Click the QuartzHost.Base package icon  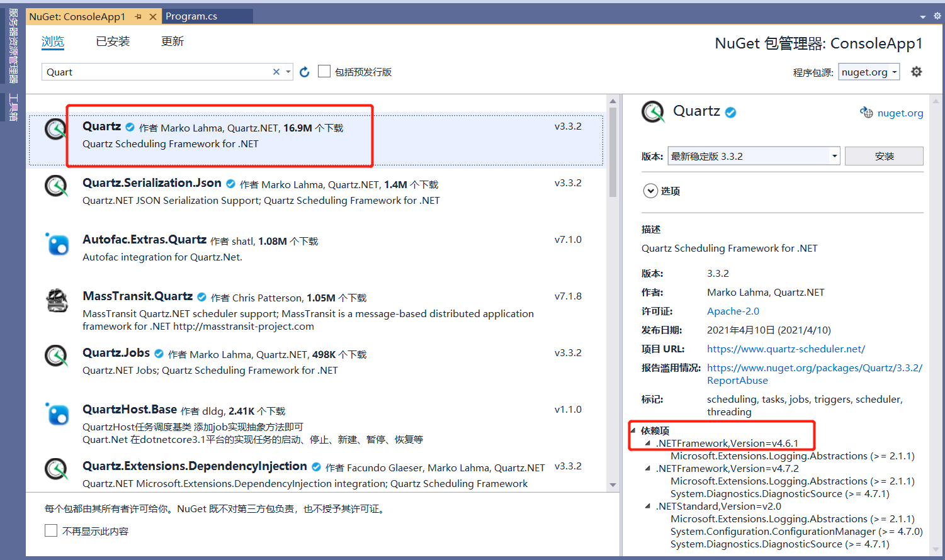[57, 413]
